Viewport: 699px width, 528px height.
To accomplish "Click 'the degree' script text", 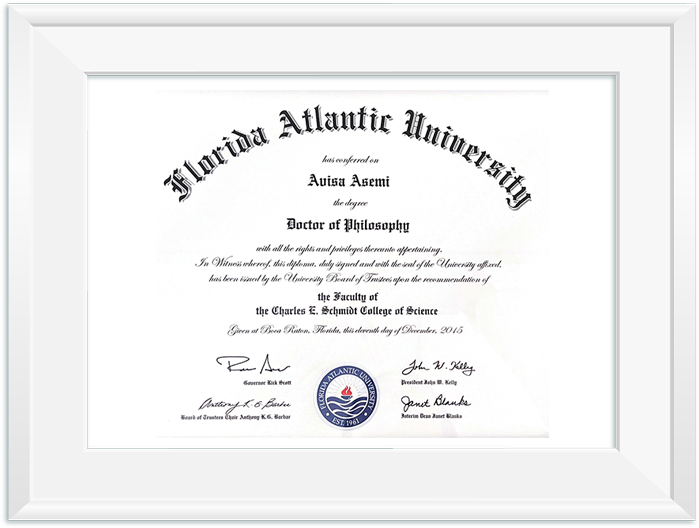I will 350,203.
